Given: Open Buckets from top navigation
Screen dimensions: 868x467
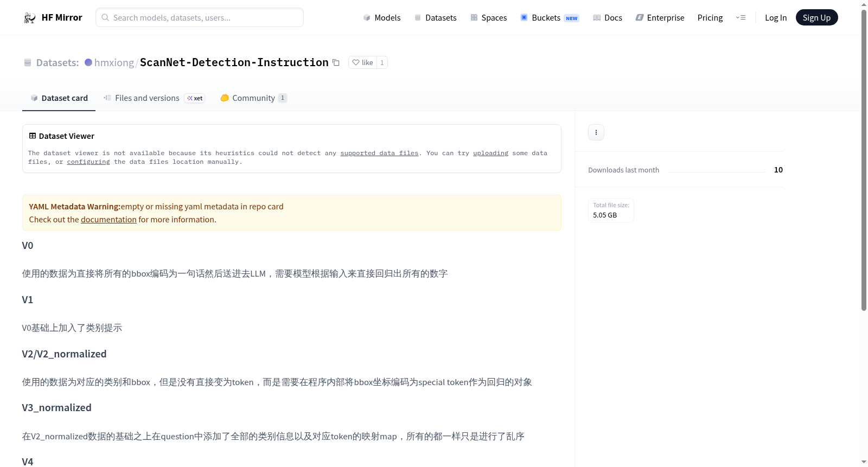Looking at the screenshot, I should pyautogui.click(x=550, y=18).
